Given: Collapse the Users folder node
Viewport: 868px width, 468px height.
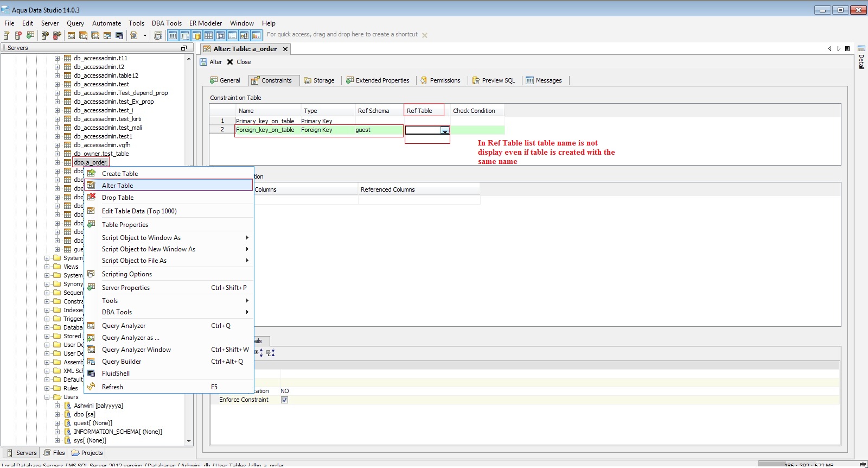Looking at the screenshot, I should 47,397.
